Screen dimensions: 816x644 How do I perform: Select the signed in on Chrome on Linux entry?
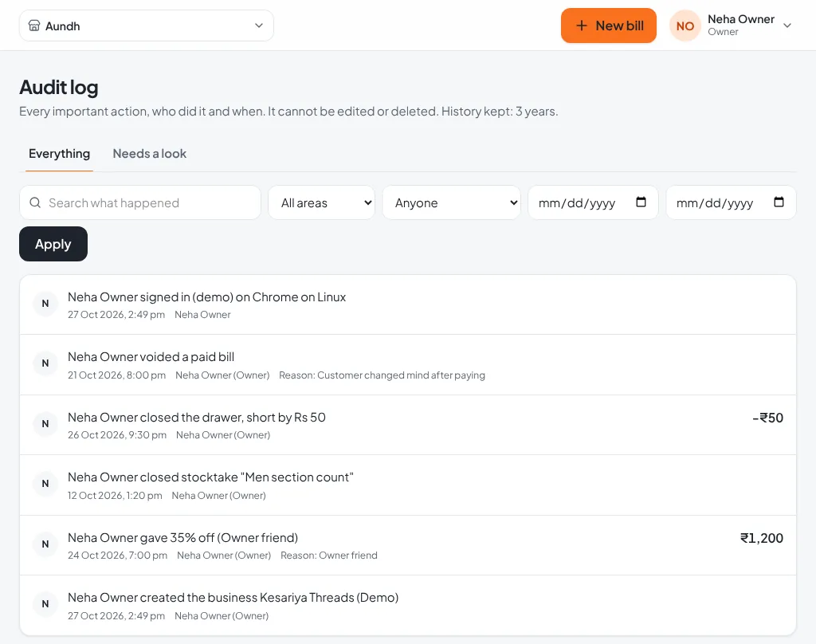click(407, 304)
